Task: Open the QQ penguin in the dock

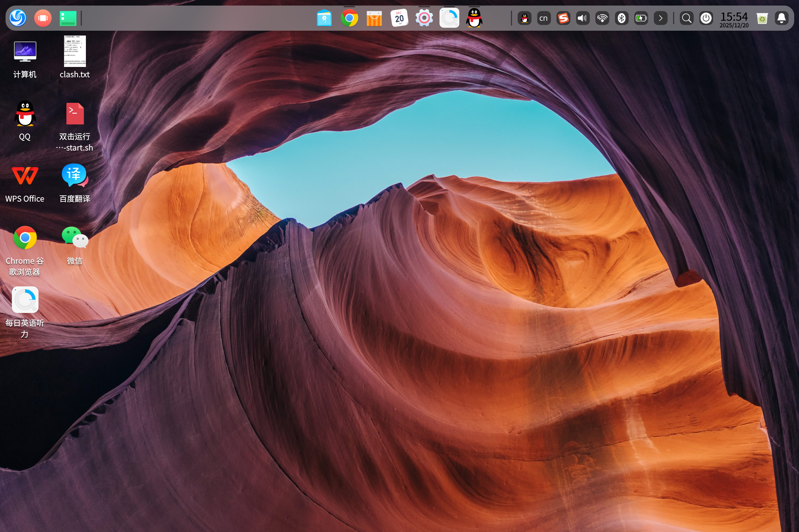Action: [x=474, y=18]
